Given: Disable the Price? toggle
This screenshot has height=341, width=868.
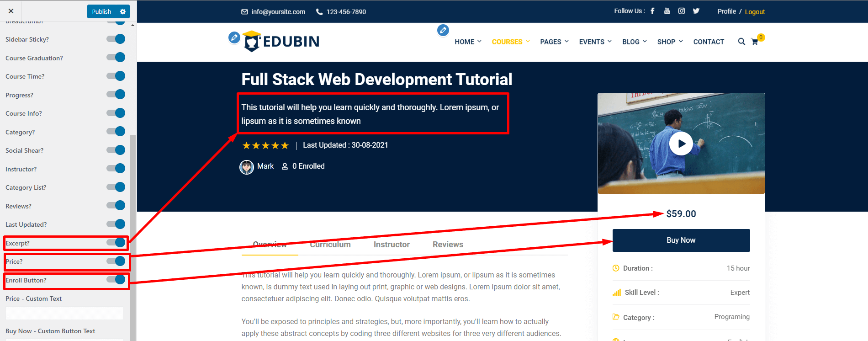Looking at the screenshot, I should (x=116, y=261).
